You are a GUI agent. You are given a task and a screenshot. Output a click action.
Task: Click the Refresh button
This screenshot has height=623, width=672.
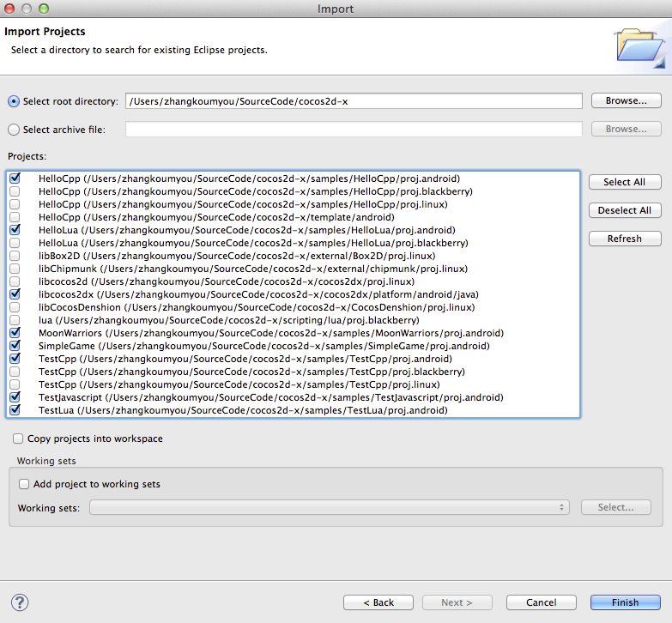pyautogui.click(x=625, y=239)
